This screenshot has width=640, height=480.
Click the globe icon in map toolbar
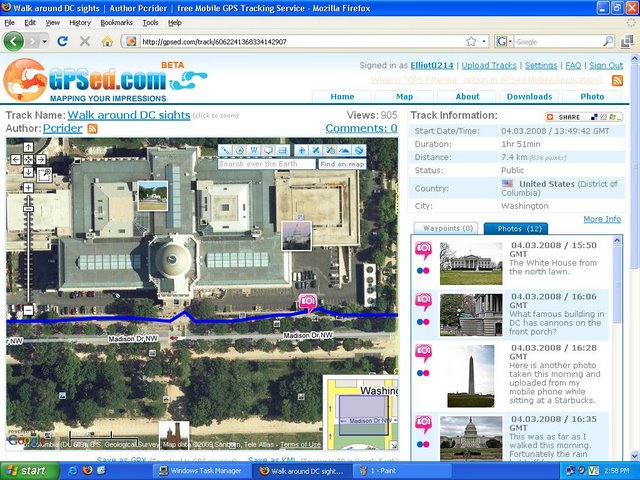359,151
